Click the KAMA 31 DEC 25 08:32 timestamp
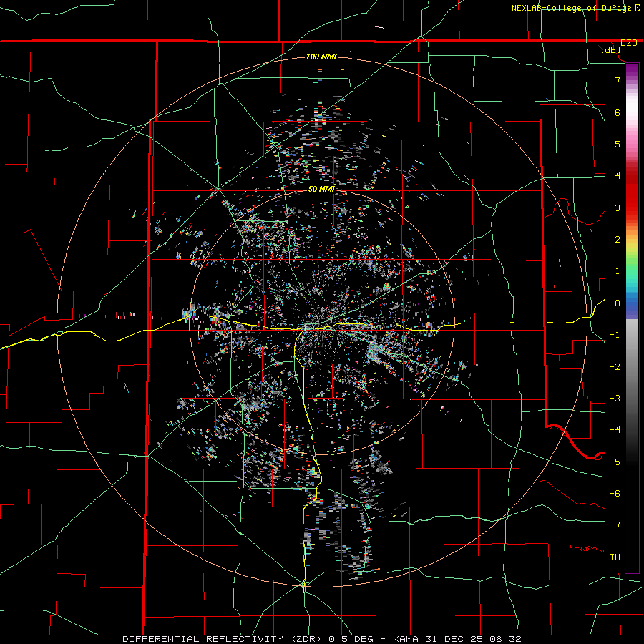This screenshot has height=644, width=644. coord(457,639)
